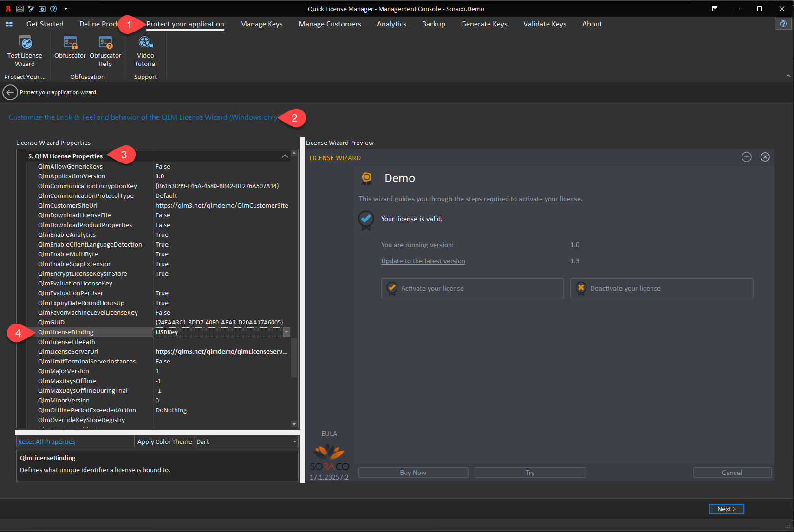Click Cancel in the License Wizard preview
794x532 pixels.
(x=732, y=473)
